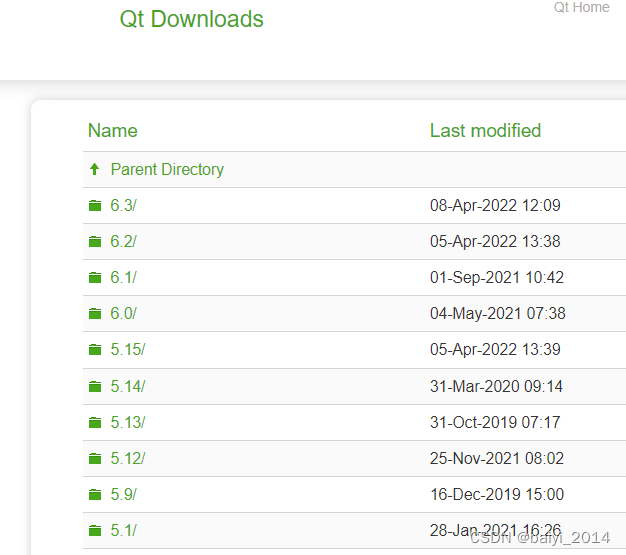
Task: Click the folder icon for 6.1/
Action: coord(95,278)
